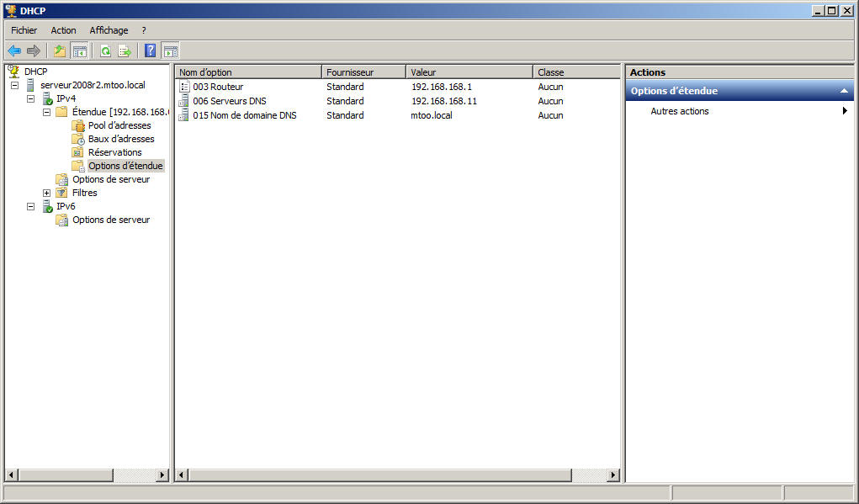Open the Fichier menu
The height and width of the screenshot is (504, 859).
[24, 30]
